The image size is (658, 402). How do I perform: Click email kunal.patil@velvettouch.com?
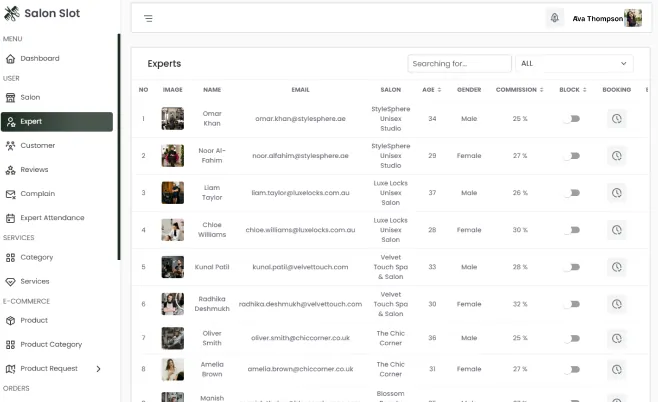click(x=300, y=267)
